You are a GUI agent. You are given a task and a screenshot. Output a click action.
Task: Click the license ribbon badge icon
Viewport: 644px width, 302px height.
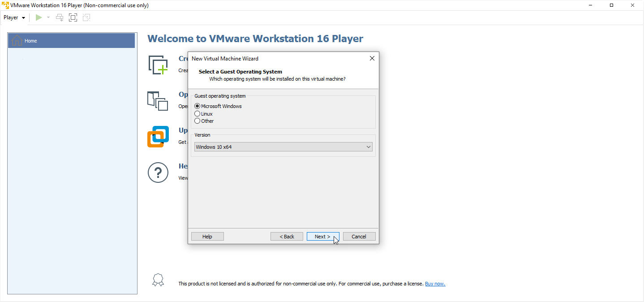158,280
